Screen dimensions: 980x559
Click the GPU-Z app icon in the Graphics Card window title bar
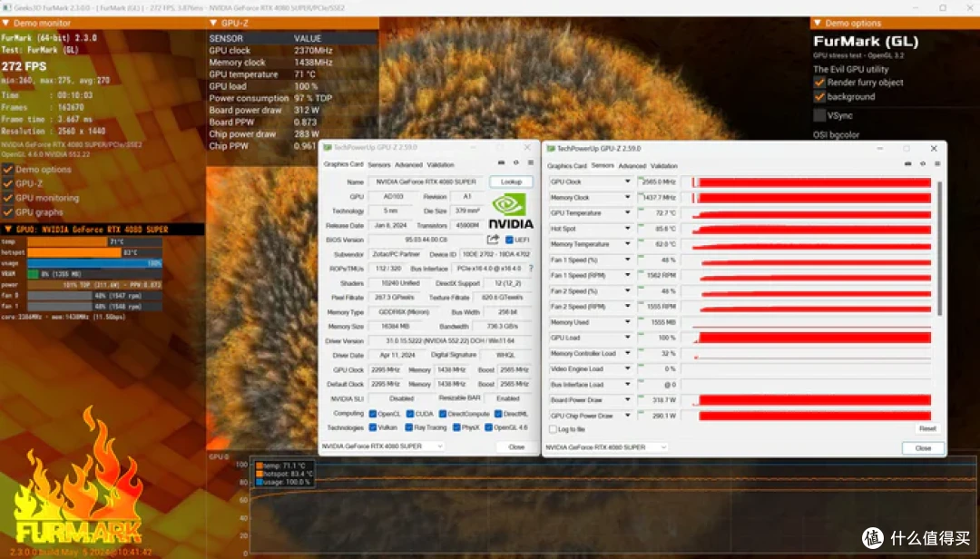click(x=328, y=148)
